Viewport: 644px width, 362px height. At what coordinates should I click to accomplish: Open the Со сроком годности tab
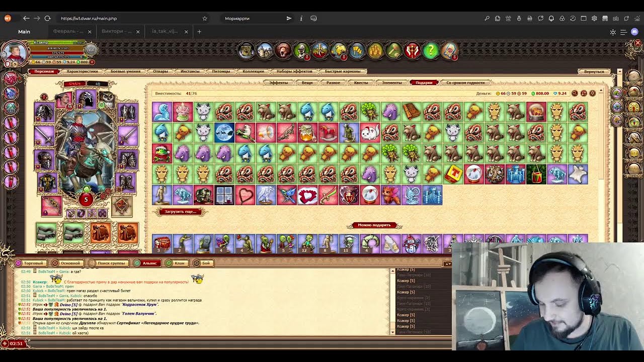[465, 82]
